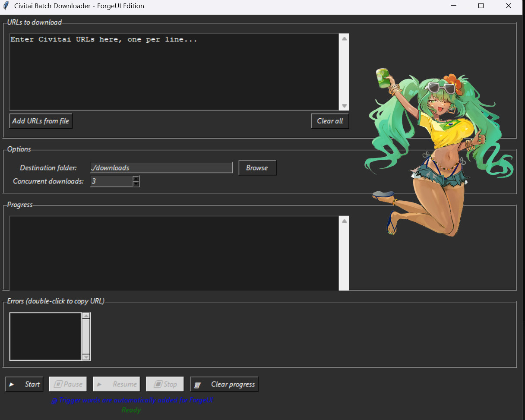Click URL box scrollbar down arrow

point(344,106)
